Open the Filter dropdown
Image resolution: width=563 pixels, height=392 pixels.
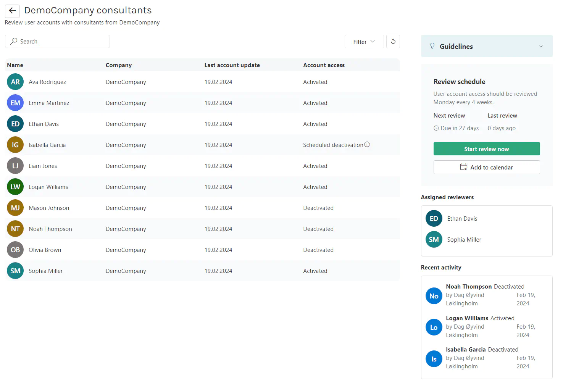coord(363,41)
